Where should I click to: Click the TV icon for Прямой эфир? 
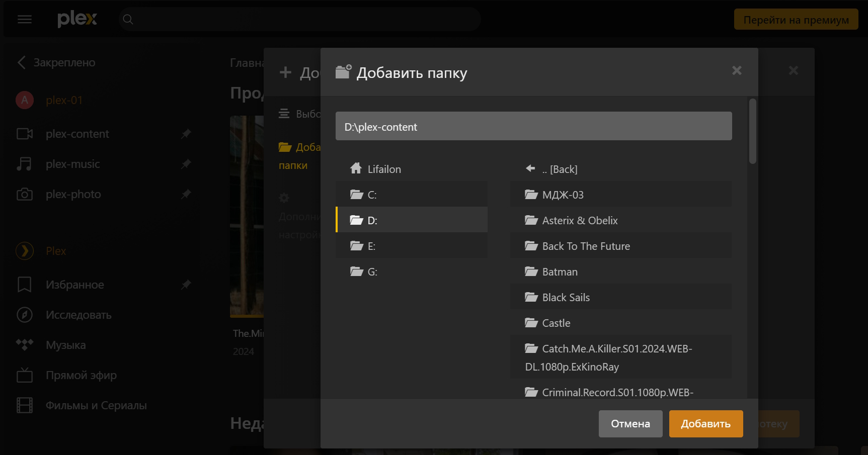(x=25, y=375)
